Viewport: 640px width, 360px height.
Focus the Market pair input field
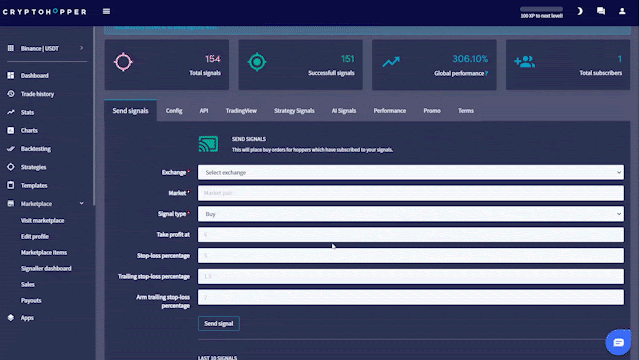pos(411,193)
